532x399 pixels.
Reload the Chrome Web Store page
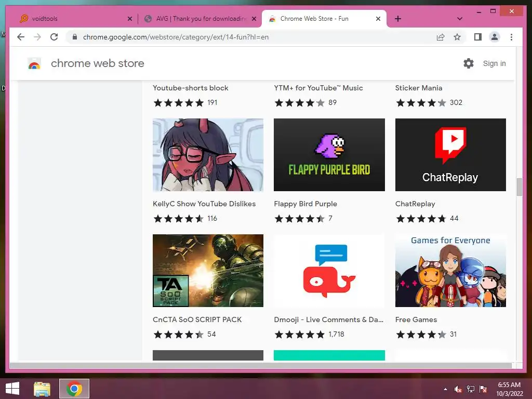point(54,37)
